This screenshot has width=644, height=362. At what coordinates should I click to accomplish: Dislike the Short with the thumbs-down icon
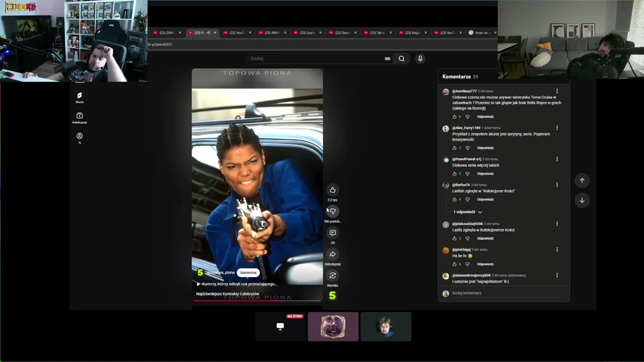tap(333, 211)
